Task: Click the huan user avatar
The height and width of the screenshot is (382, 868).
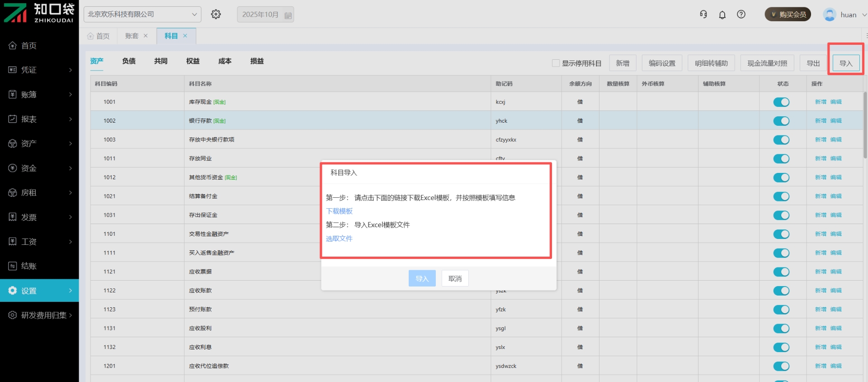Action: (830, 14)
